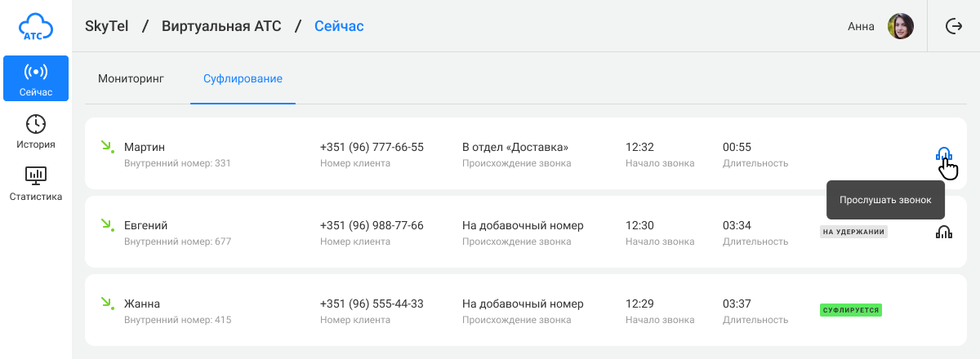Switch to the Мониторинг tab
This screenshot has height=359, width=980.
131,79
